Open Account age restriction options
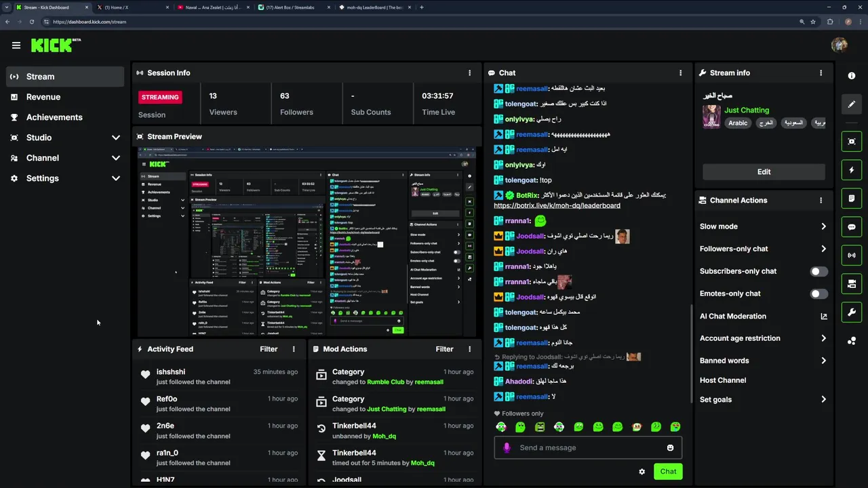The image size is (868, 488). pos(764,338)
